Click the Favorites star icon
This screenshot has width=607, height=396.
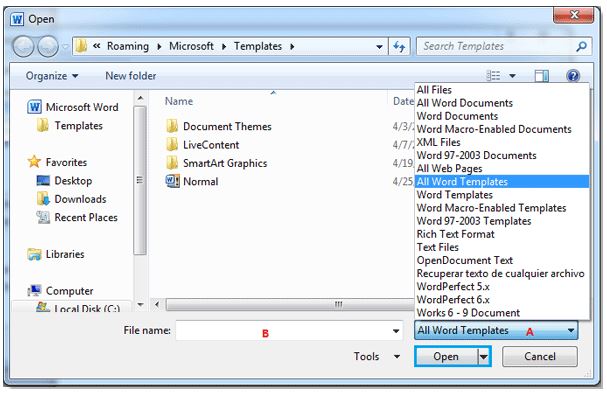(x=34, y=162)
